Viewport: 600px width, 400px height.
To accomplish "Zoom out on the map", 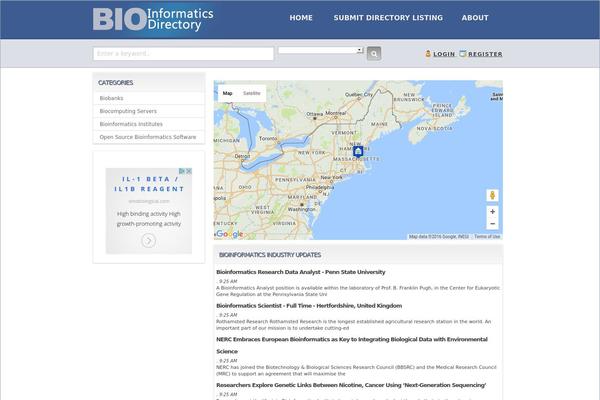I will 492,224.
